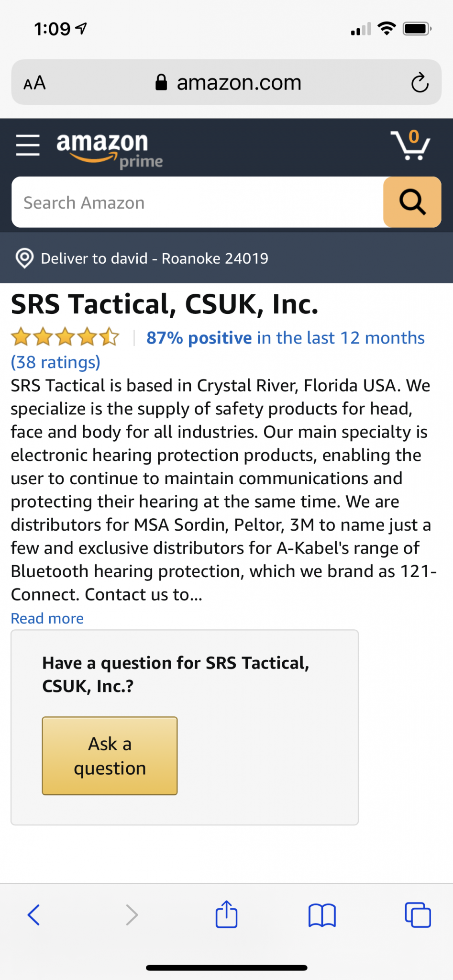The height and width of the screenshot is (980, 453).
Task: Tap the shopping cart icon
Action: [x=410, y=145]
